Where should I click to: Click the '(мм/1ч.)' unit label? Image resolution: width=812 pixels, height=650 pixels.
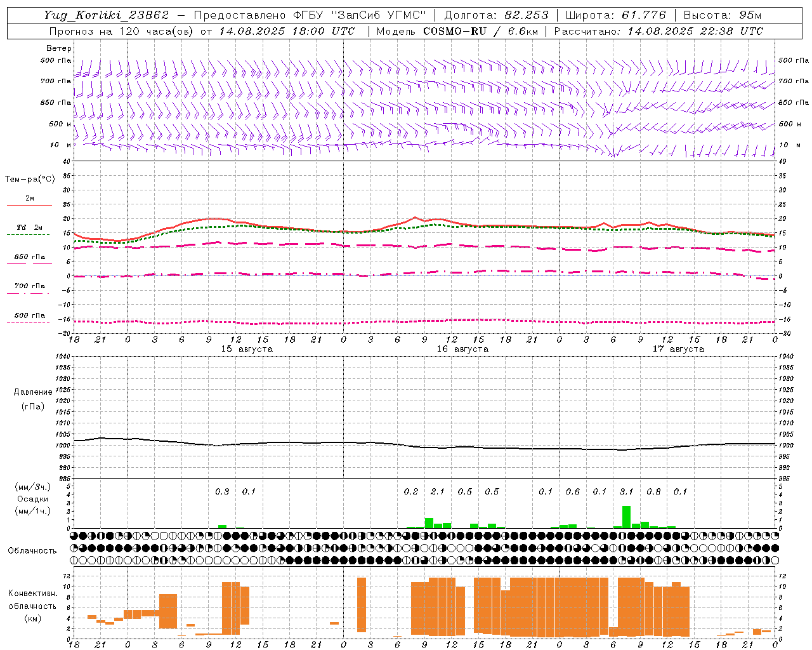pos(33,511)
